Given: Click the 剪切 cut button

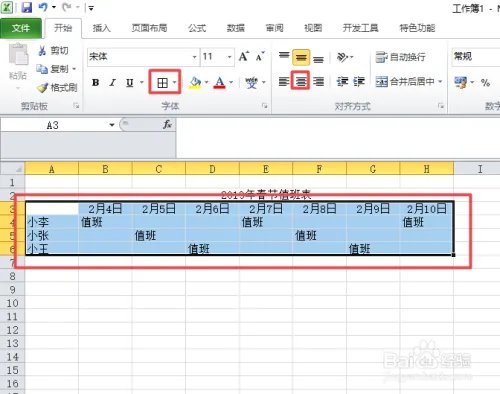Looking at the screenshot, I should pos(53,51).
